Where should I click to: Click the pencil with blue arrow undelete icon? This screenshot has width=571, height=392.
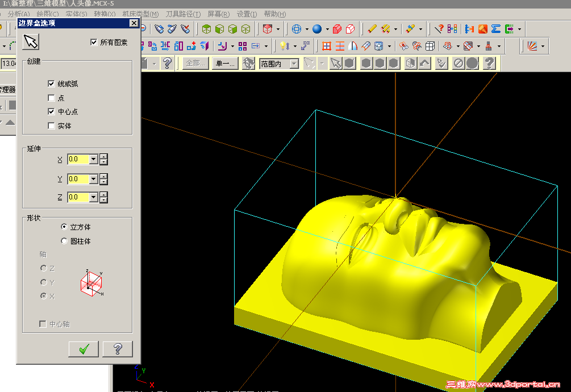[410, 29]
